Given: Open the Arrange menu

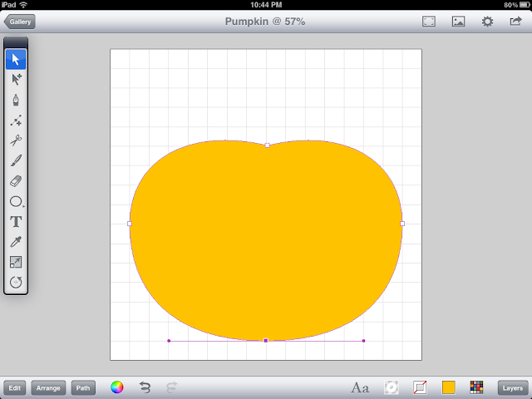Looking at the screenshot, I should pos(48,388).
